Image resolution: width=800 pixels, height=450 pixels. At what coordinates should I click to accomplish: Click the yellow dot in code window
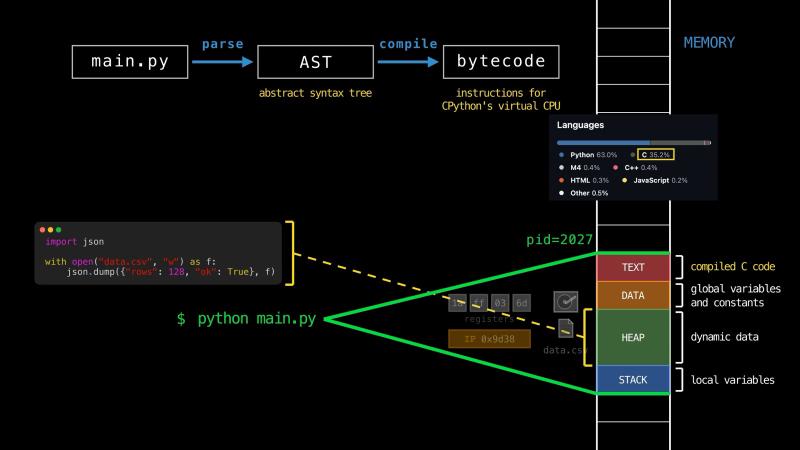pyautogui.click(x=51, y=230)
